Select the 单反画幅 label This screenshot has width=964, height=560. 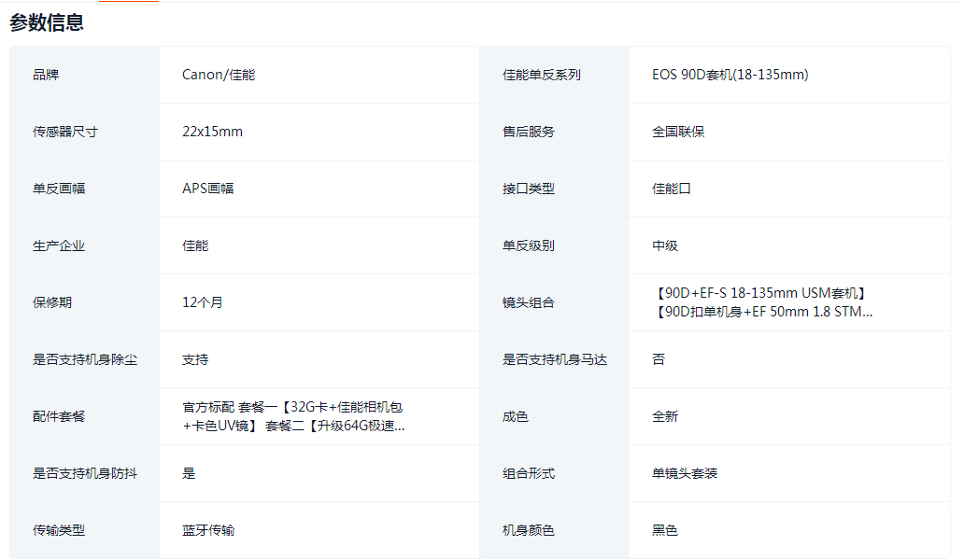click(59, 189)
